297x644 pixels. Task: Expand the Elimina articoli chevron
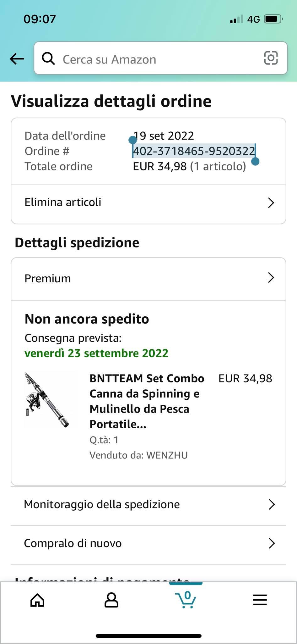(x=271, y=203)
